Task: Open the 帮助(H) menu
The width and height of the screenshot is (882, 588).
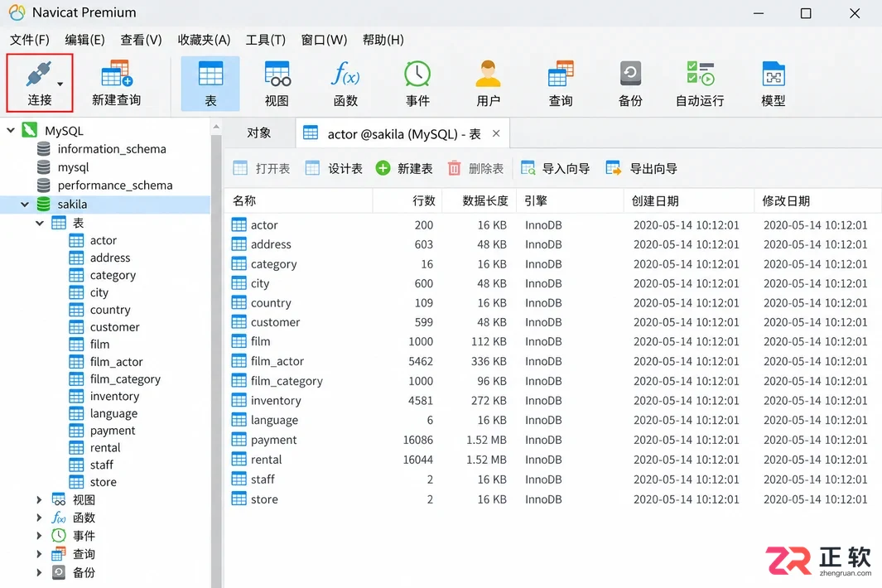Action: click(383, 40)
